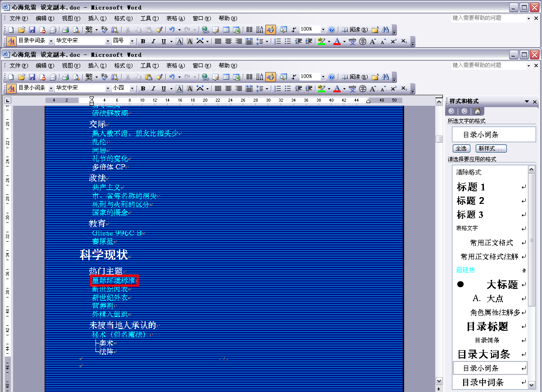Click Increase Indent in the front window formatting toolbar
The image size is (542, 392).
309,89
